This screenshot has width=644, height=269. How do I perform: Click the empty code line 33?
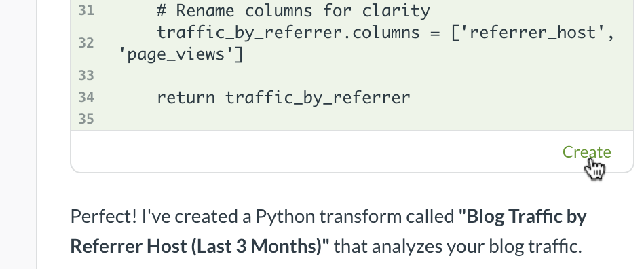(x=366, y=75)
